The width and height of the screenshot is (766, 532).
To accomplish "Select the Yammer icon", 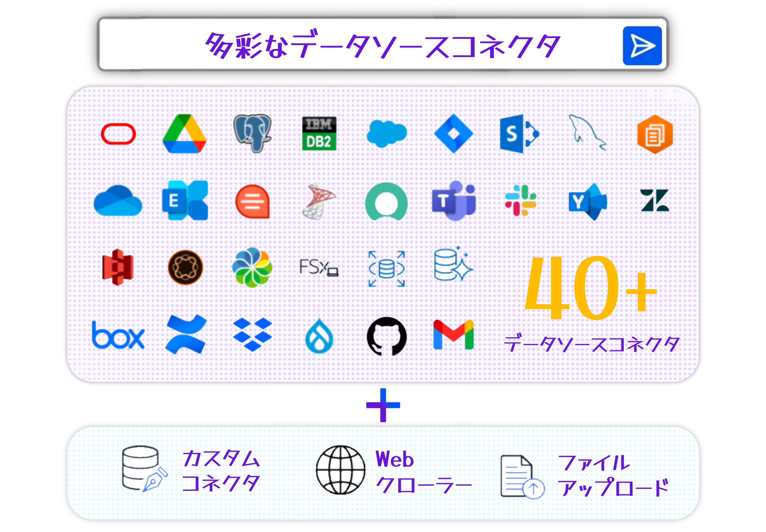I will pyautogui.click(x=587, y=202).
